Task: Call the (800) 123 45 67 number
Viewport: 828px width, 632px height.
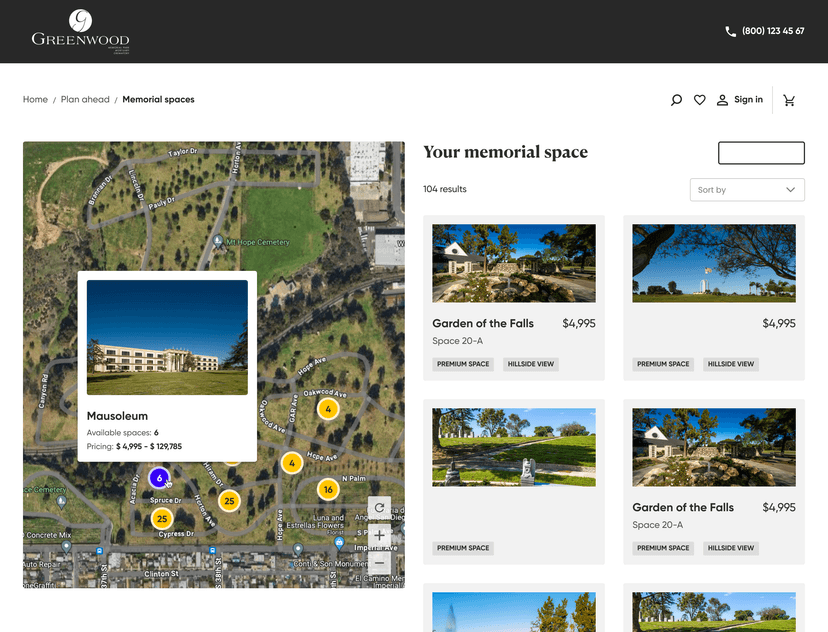Action: (x=772, y=31)
